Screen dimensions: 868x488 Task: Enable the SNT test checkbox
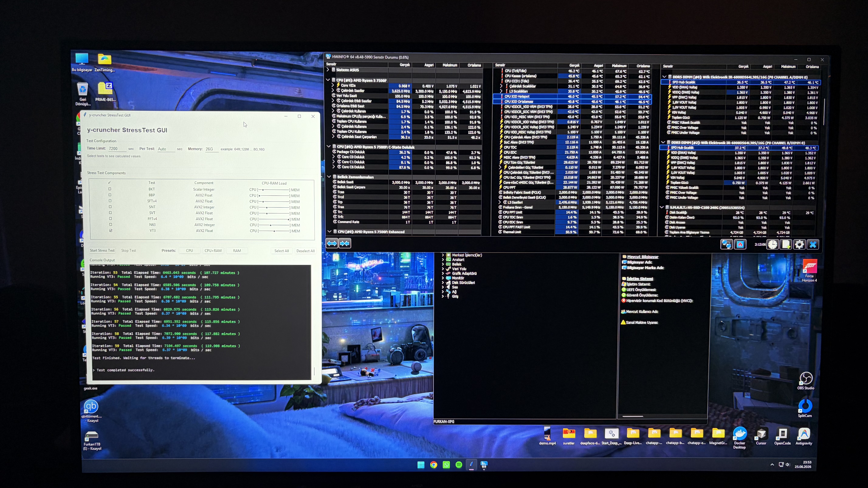point(110,207)
